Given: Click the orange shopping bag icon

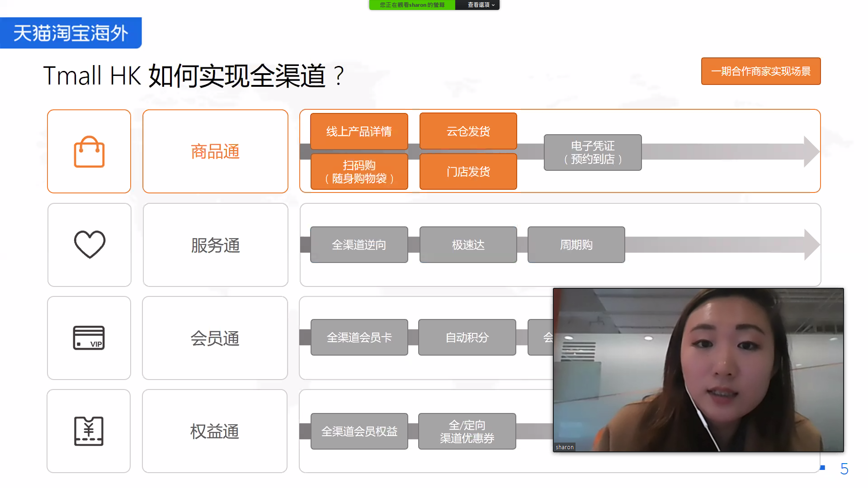Looking at the screenshot, I should [89, 152].
